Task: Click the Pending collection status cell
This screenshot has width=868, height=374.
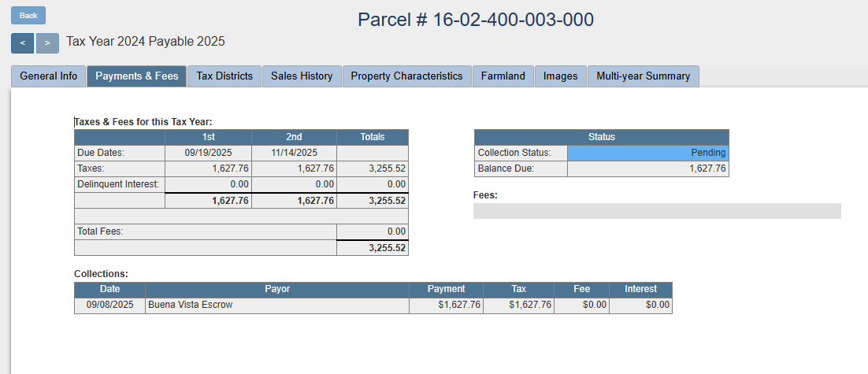Action: point(647,153)
